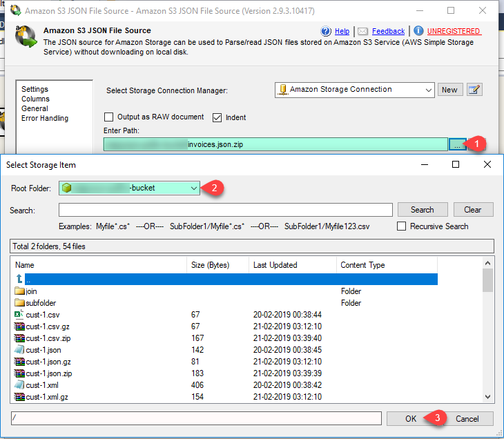Click the Search text input field

[x=226, y=210]
